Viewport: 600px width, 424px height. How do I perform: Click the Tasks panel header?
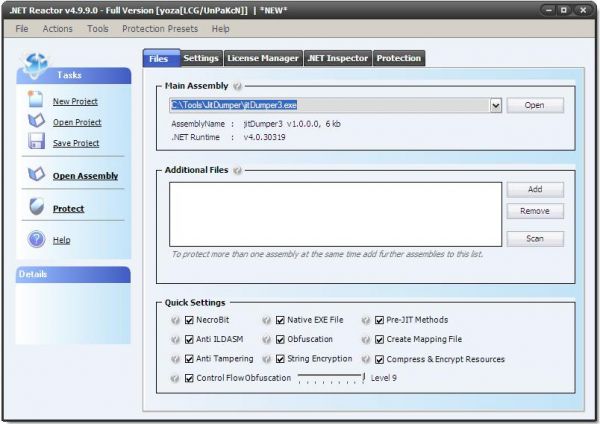point(73,75)
